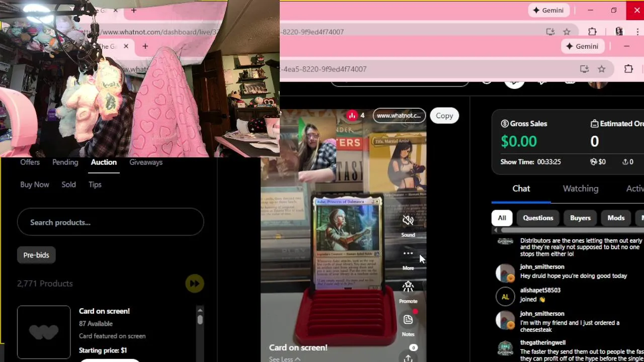Click the thegatheringwell username
The width and height of the screenshot is (644, 362).
tap(543, 342)
